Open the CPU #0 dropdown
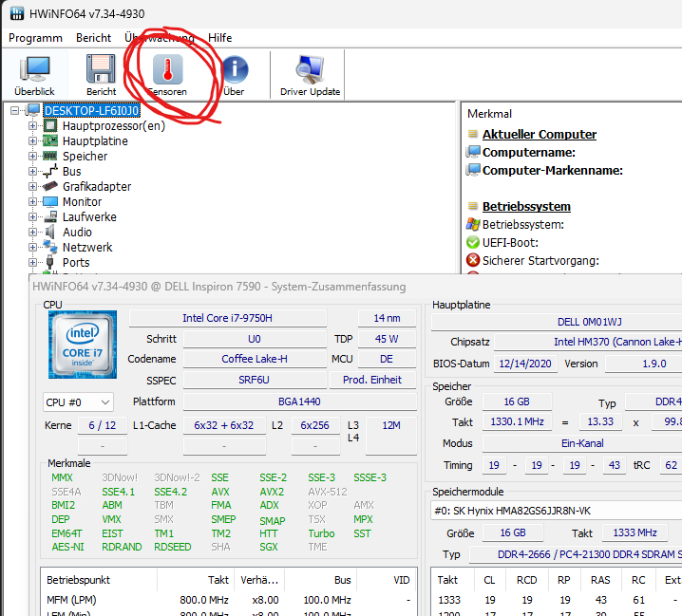Viewport: 682px width, 616px height. pyautogui.click(x=78, y=402)
